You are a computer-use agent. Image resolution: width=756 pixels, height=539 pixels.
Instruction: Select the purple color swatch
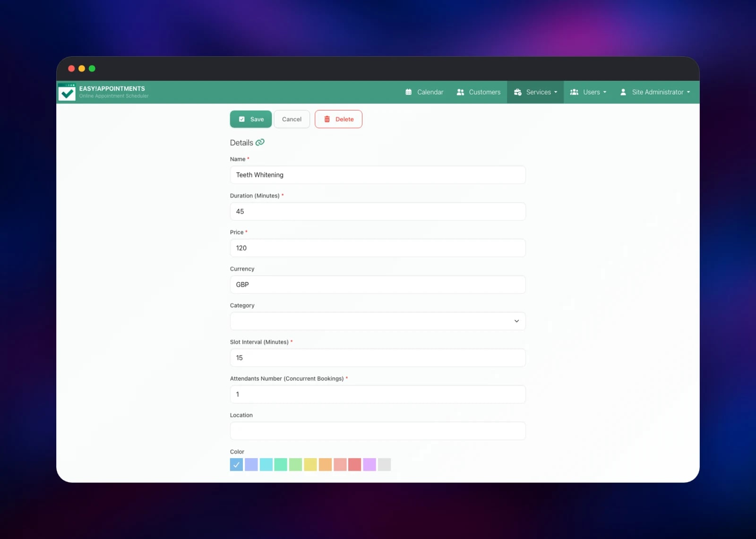point(369,464)
